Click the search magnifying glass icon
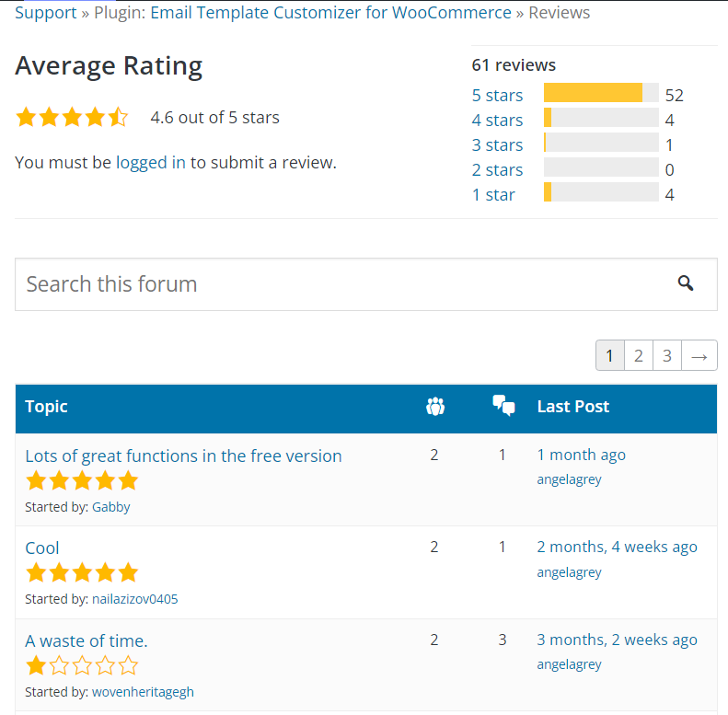 coord(685,283)
